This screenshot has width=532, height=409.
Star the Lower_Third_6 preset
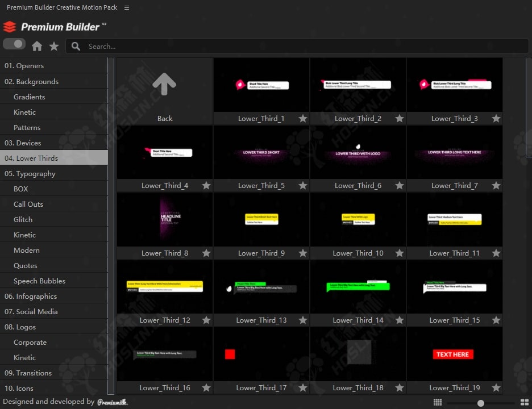point(400,186)
